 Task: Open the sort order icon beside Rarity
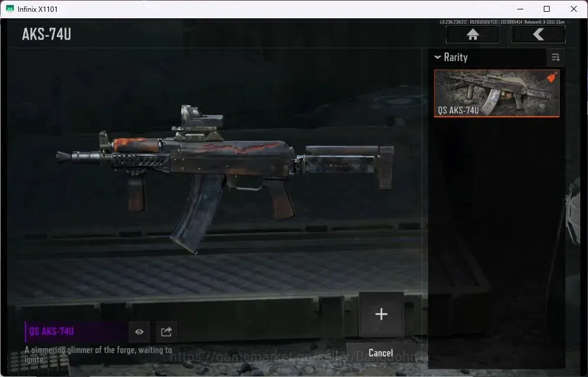coord(556,57)
